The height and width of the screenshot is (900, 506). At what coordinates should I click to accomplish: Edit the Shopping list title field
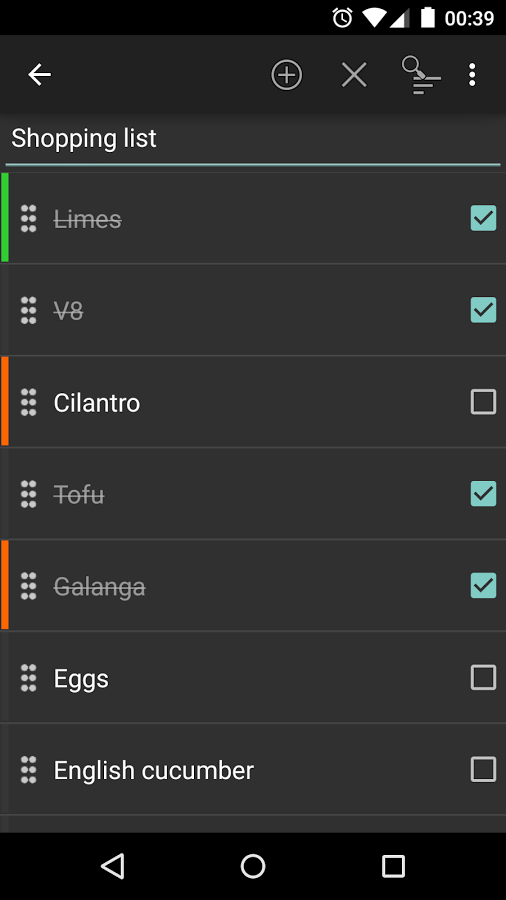(253, 139)
